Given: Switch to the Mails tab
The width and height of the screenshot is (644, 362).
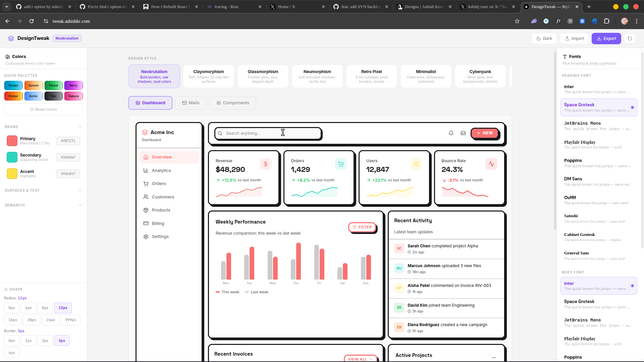Looking at the screenshot, I should click(x=191, y=103).
